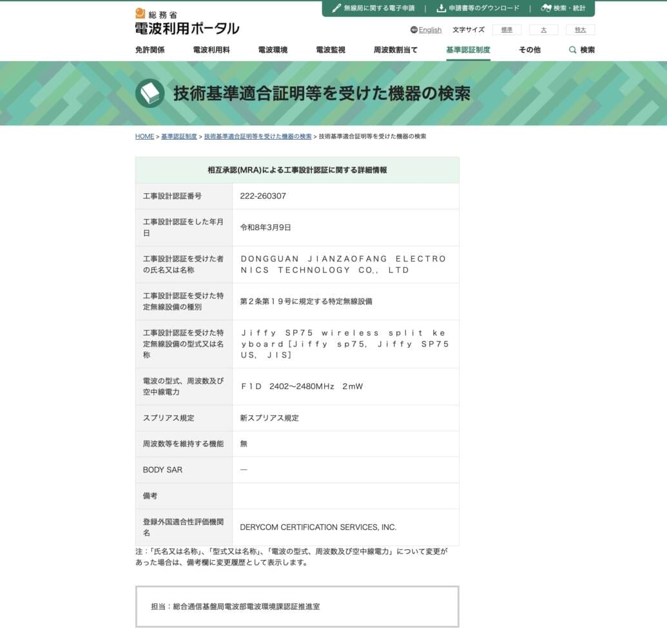The image size is (667, 644).
Task: Click the page heading 技術基準適合証明等を受けた機器の検索
Action: tap(322, 93)
